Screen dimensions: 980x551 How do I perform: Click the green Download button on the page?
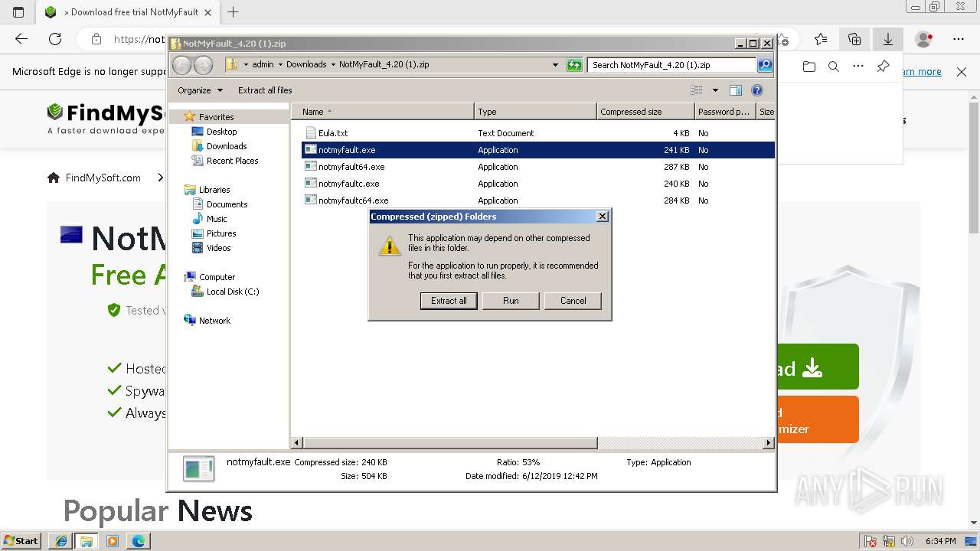tap(818, 367)
